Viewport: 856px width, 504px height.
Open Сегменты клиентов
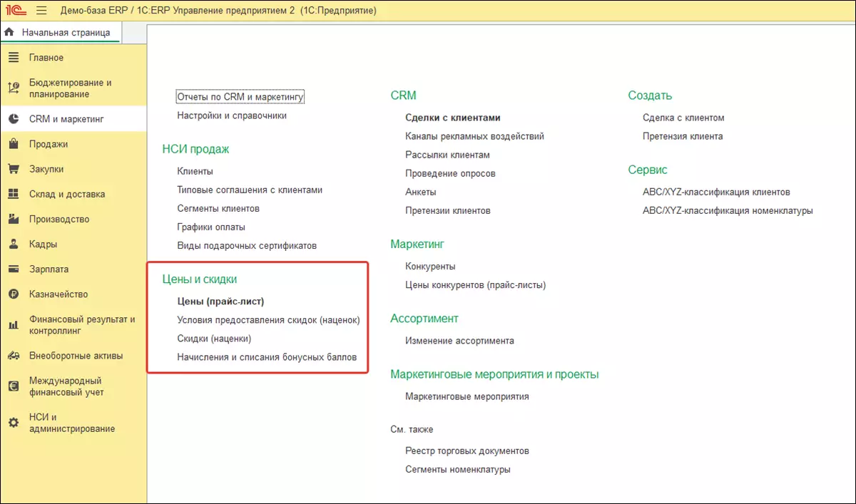tap(218, 208)
